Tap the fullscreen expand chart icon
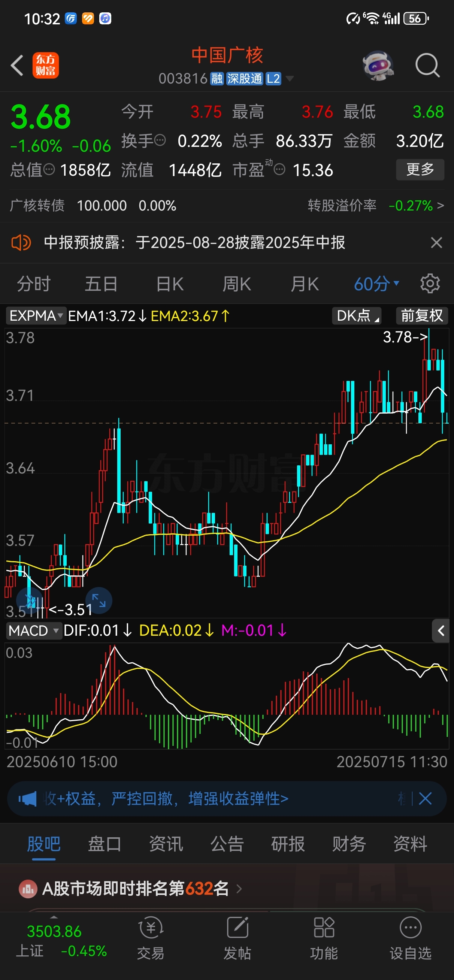Image resolution: width=454 pixels, height=980 pixels. click(x=99, y=601)
